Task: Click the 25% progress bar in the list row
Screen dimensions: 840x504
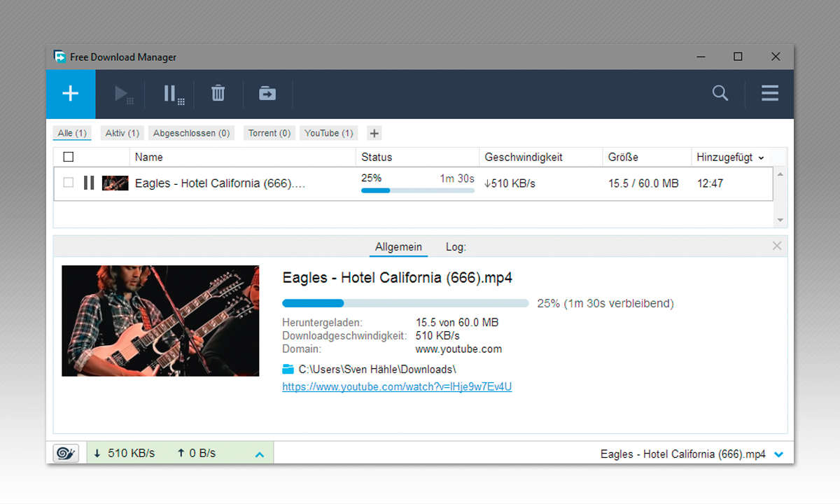Action: [x=418, y=190]
